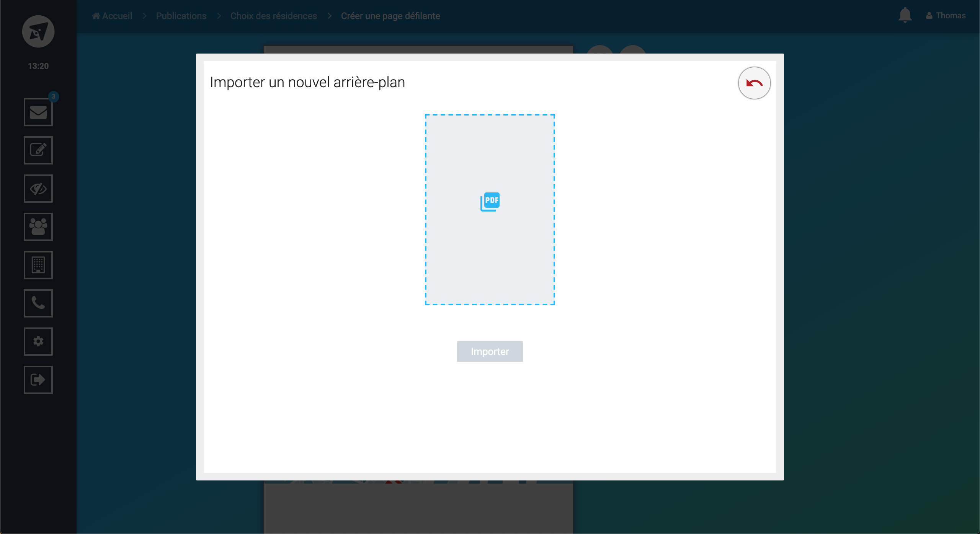The image size is (980, 534).
Task: Open the building residences sidebar icon
Action: coord(38,265)
